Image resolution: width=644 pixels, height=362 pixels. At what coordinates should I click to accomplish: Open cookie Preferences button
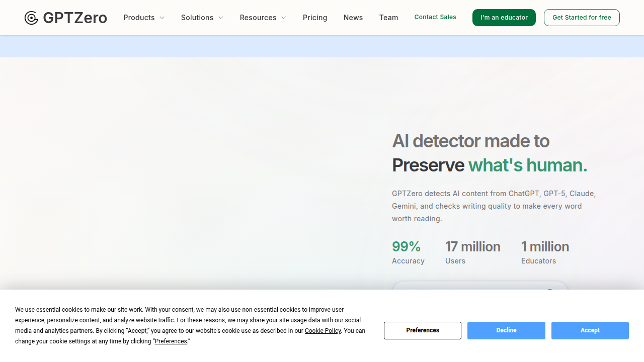pyautogui.click(x=423, y=330)
